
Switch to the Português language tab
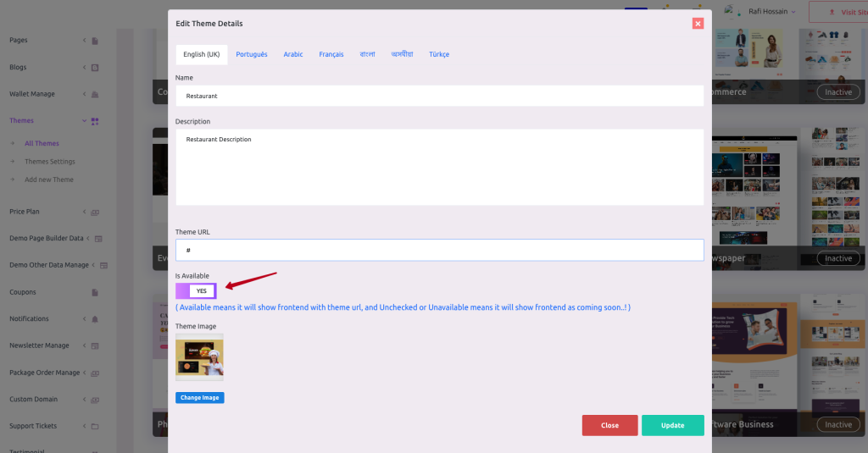tap(251, 54)
